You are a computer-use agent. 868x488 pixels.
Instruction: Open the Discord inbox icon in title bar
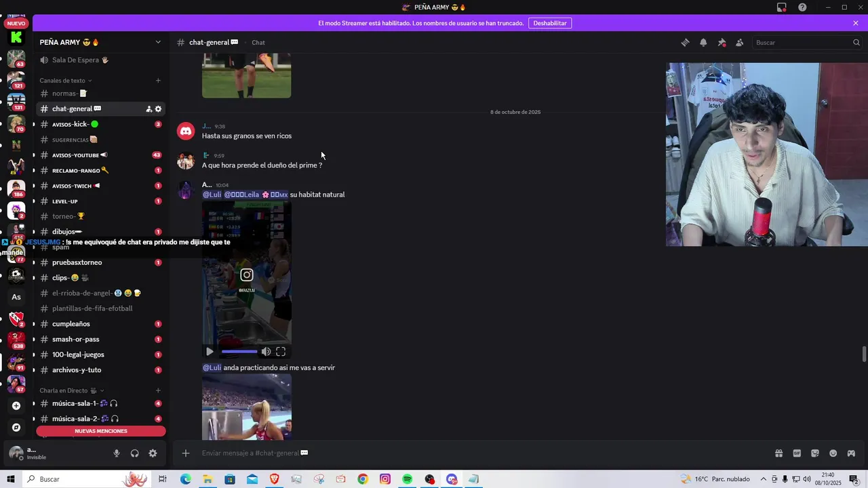coord(782,7)
